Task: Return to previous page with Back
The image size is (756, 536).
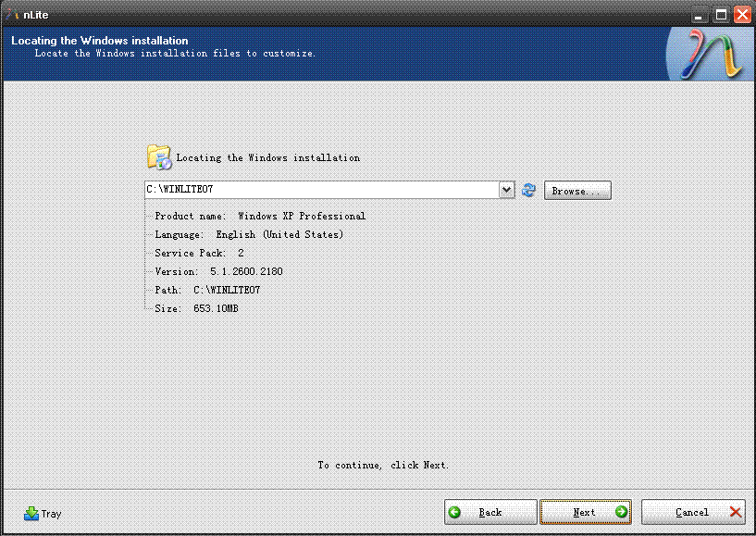Action: click(490, 512)
